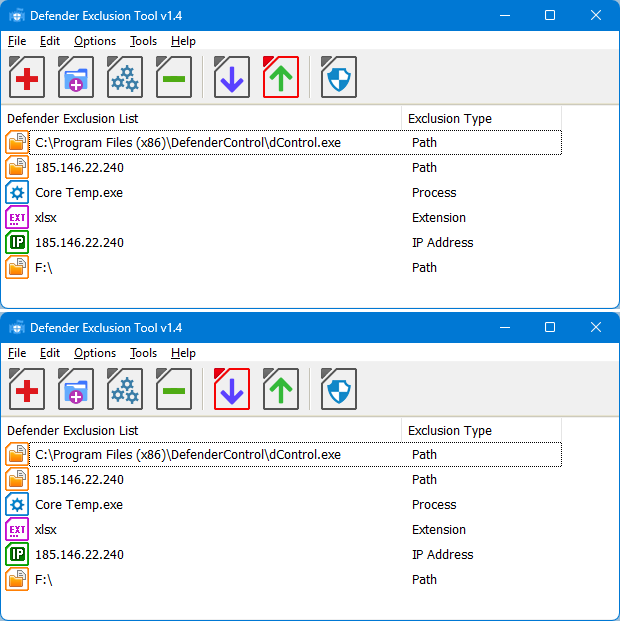Click Defender shield icon in lower window toolbar
The image size is (620, 621).
[339, 390]
